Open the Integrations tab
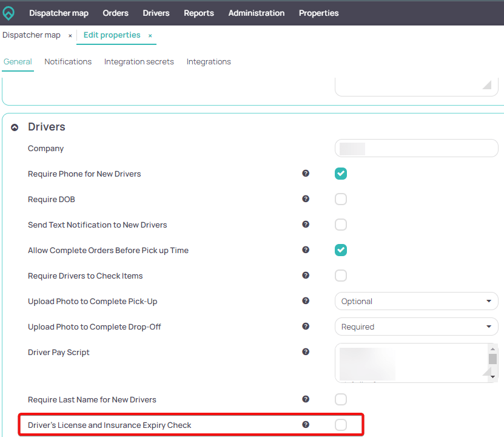The image size is (504, 437). tap(209, 62)
